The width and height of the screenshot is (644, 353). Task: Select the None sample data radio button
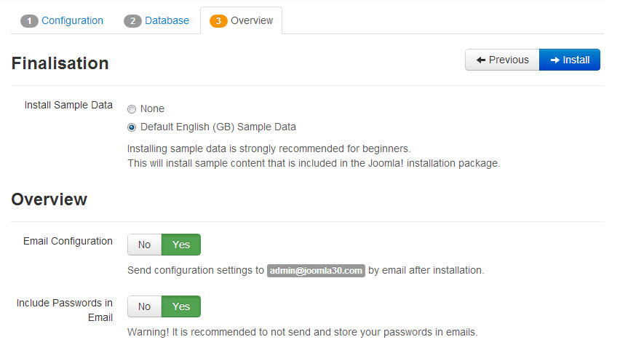(x=132, y=109)
